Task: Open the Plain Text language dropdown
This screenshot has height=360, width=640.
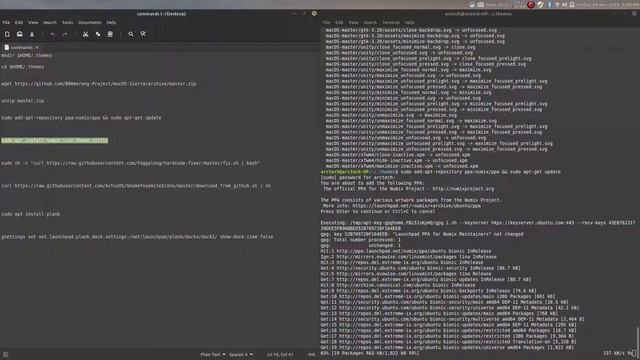Action: pyautogui.click(x=213, y=354)
